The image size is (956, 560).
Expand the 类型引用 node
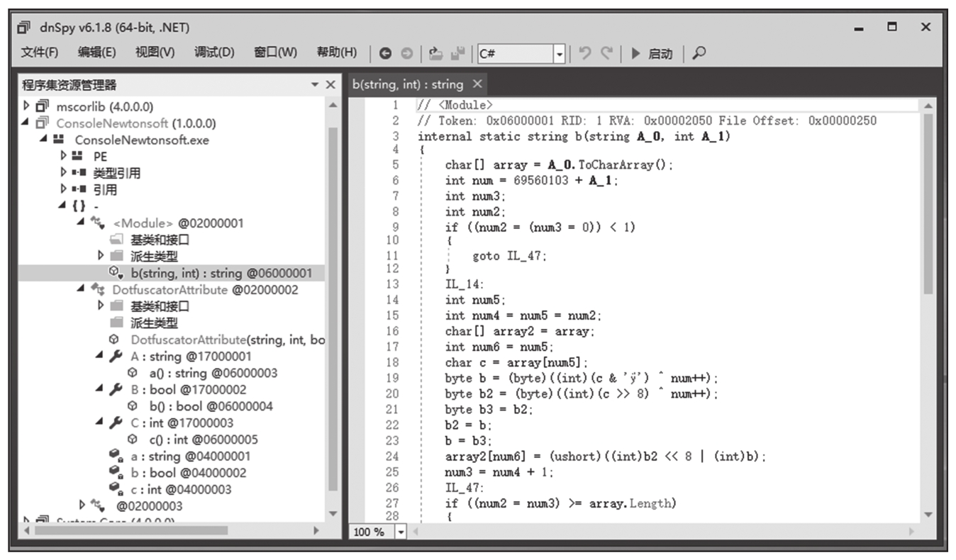tap(64, 173)
